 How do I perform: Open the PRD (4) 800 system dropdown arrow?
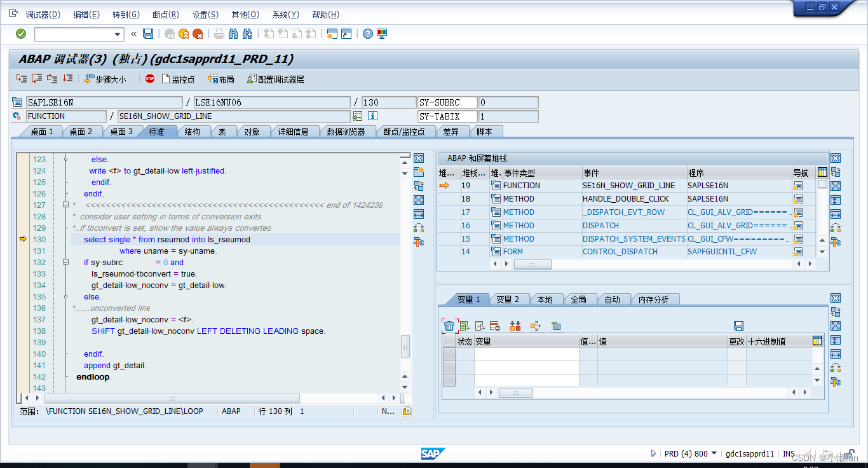click(714, 453)
